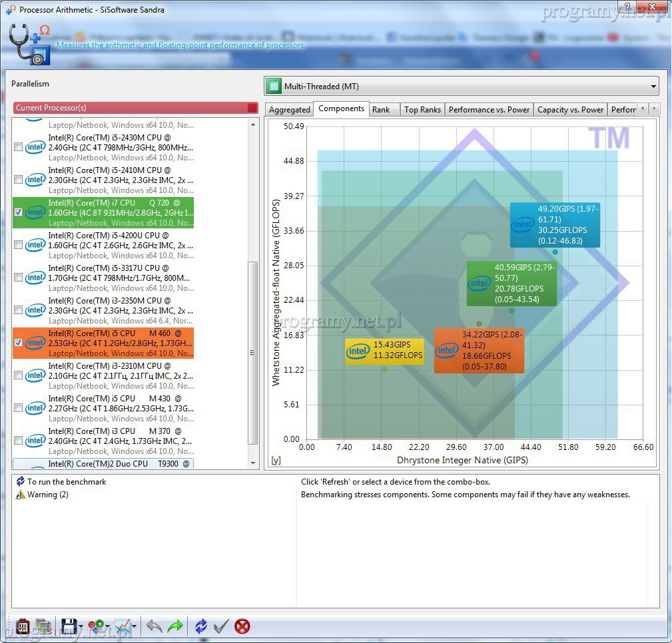
Task: Click the red cancel circle icon
Action: (x=242, y=626)
